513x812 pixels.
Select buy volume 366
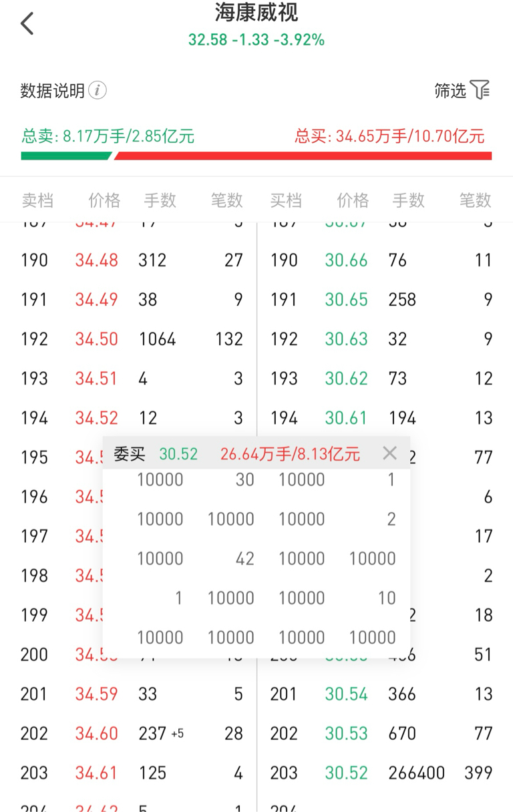point(402,694)
